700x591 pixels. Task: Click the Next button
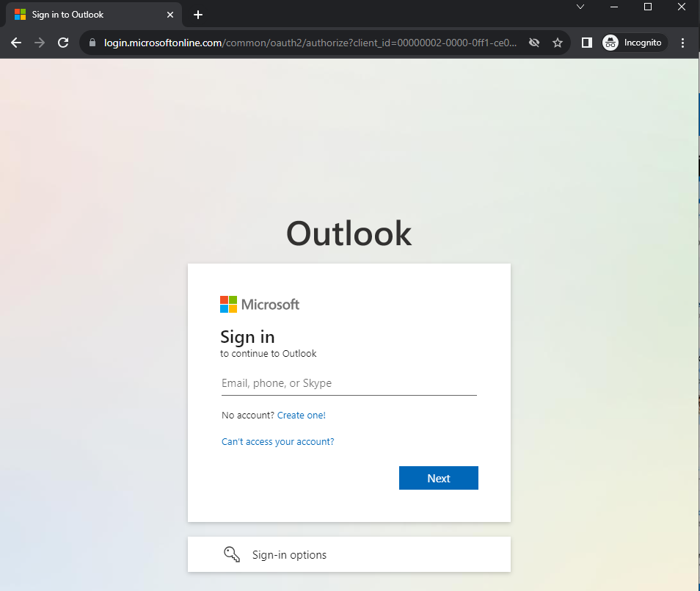438,478
